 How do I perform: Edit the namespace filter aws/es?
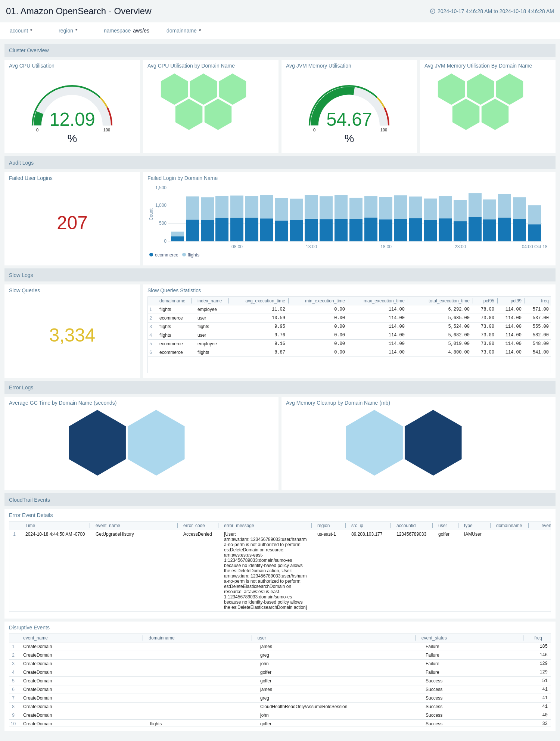pos(144,31)
